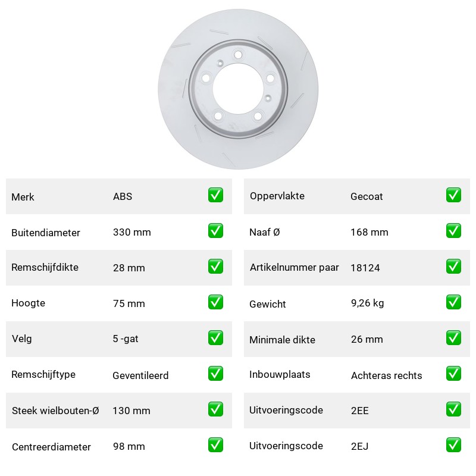Click the brake disc product image
Viewport: 476px width, 476px height.
coord(238,89)
